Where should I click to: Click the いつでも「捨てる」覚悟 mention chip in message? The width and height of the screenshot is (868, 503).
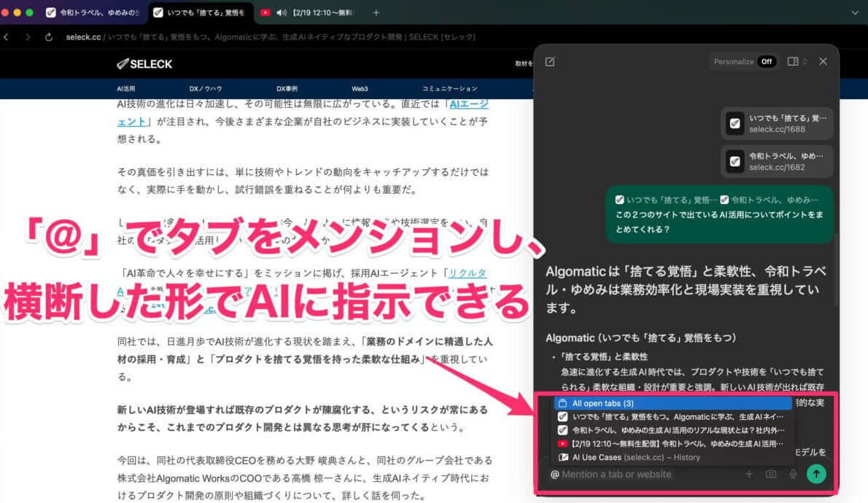click(x=667, y=200)
